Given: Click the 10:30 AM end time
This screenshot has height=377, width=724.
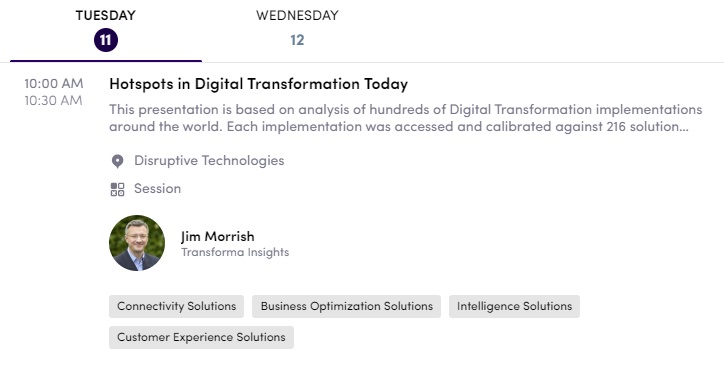Looking at the screenshot, I should point(54,101).
